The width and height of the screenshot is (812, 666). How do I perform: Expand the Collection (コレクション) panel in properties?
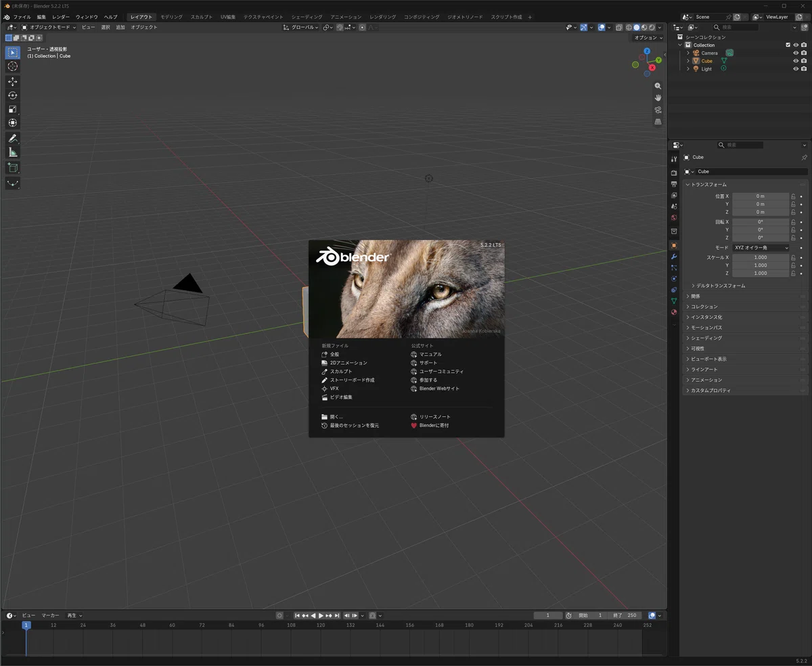click(745, 307)
